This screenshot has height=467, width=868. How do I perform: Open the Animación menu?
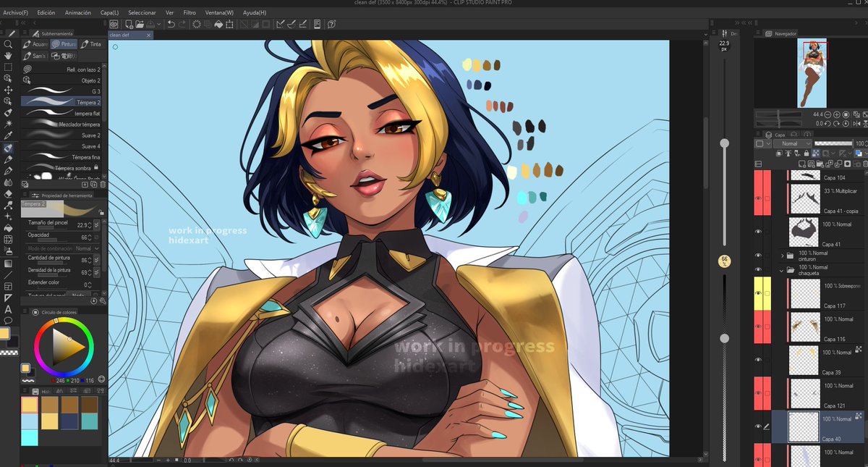click(x=78, y=13)
